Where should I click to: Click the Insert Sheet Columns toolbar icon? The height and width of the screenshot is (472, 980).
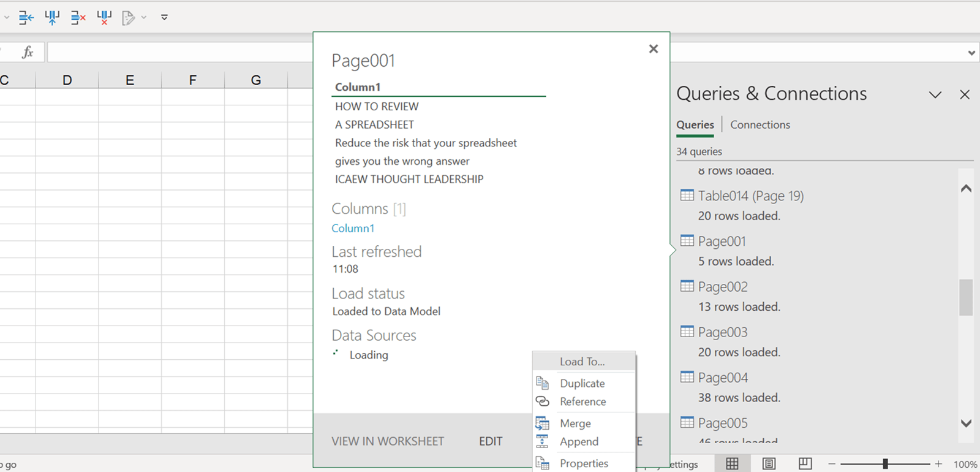[52, 18]
